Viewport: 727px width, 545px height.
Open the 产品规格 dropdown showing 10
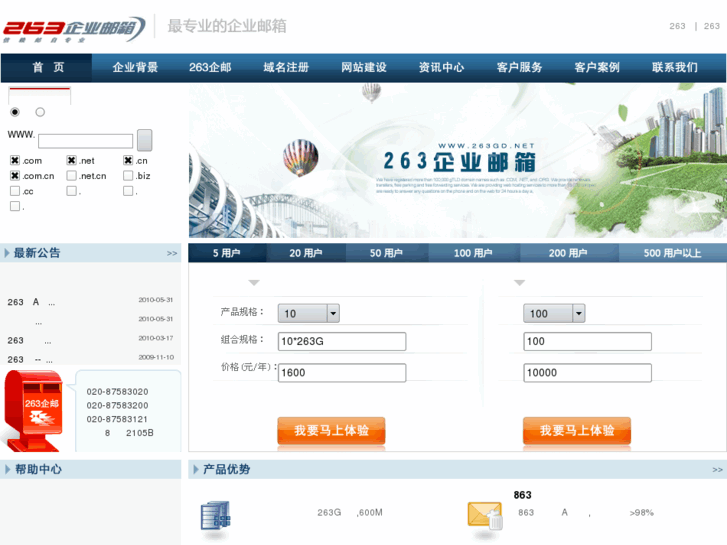[309, 314]
